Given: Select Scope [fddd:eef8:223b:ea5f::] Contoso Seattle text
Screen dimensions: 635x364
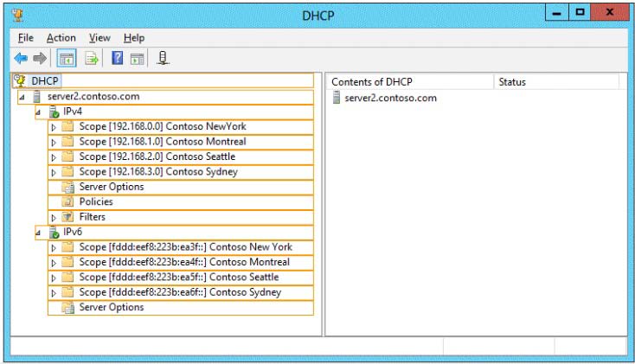Looking at the screenshot, I should click(178, 277).
